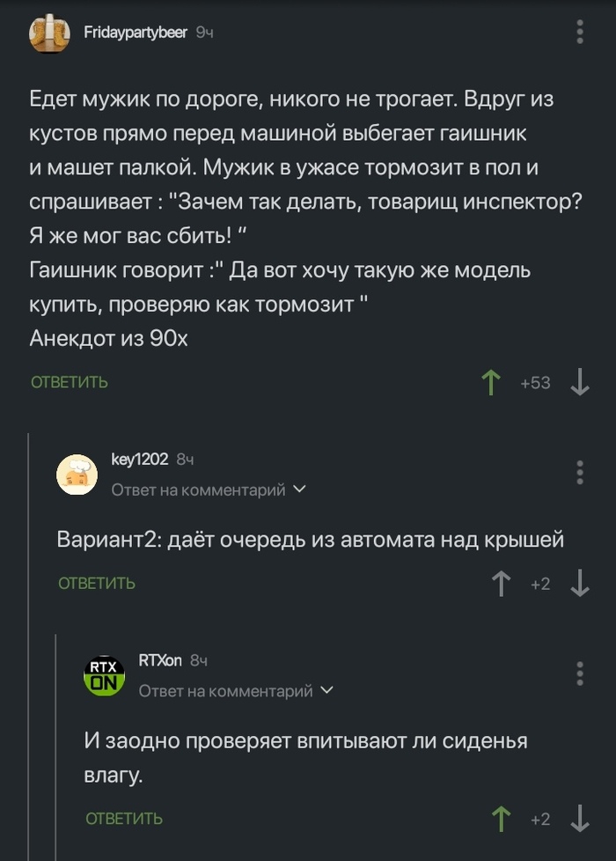Reply to key1202's comment
Viewport: 616px width, 861px height.
coord(97,583)
